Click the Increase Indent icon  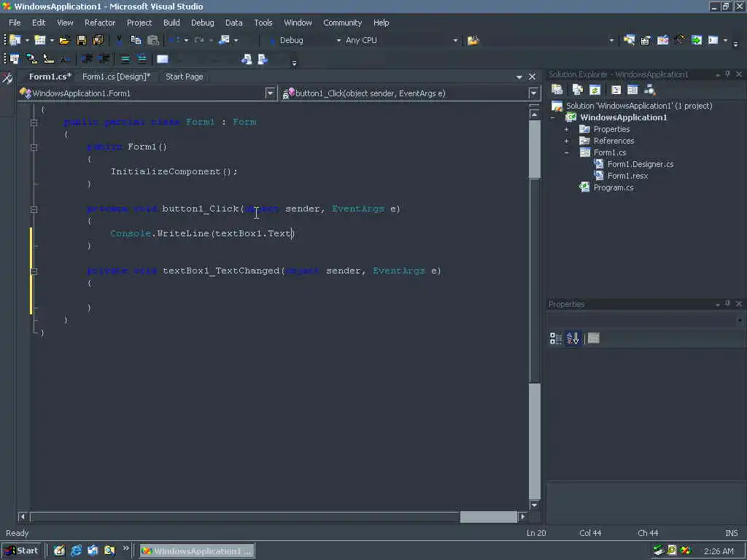tap(104, 59)
